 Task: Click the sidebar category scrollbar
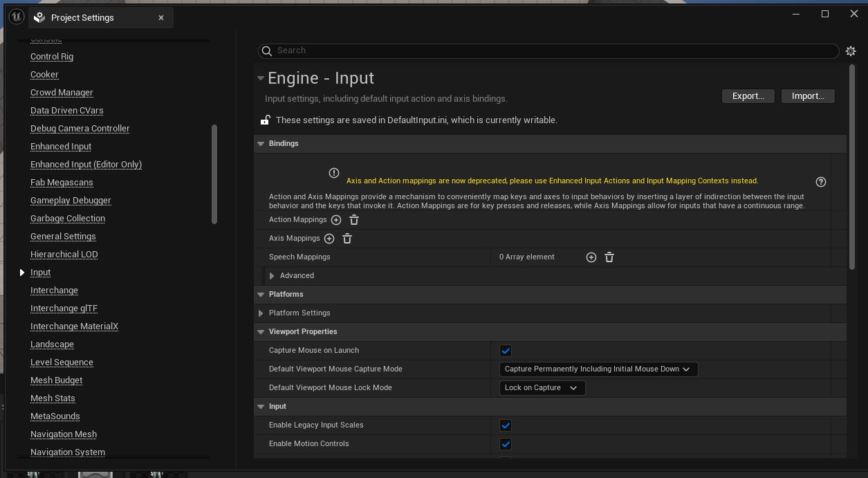(214, 174)
